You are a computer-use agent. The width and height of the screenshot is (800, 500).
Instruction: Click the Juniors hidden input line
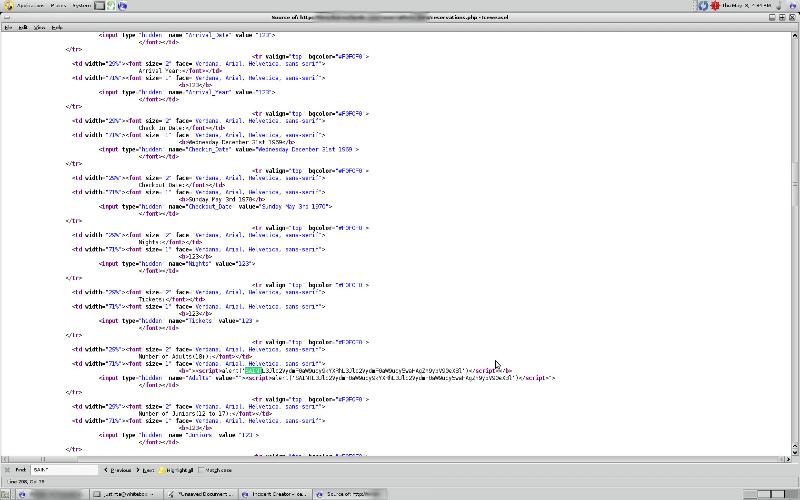[179, 435]
